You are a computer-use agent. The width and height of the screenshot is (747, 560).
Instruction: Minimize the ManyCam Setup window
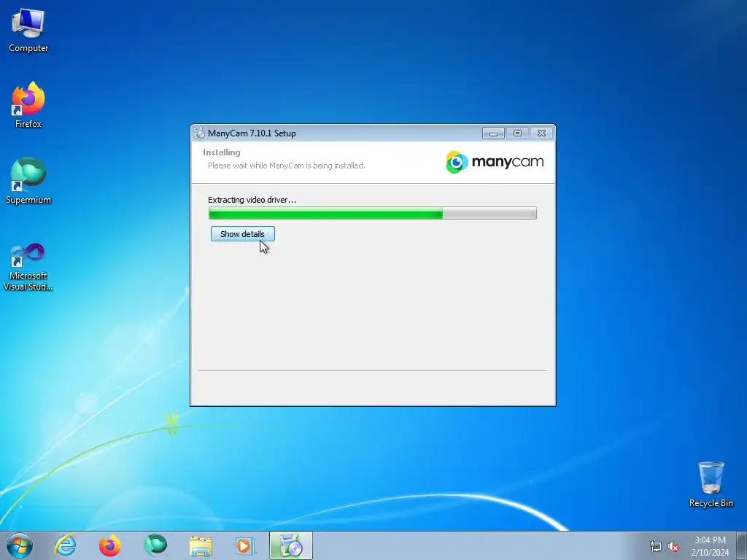[x=493, y=133]
